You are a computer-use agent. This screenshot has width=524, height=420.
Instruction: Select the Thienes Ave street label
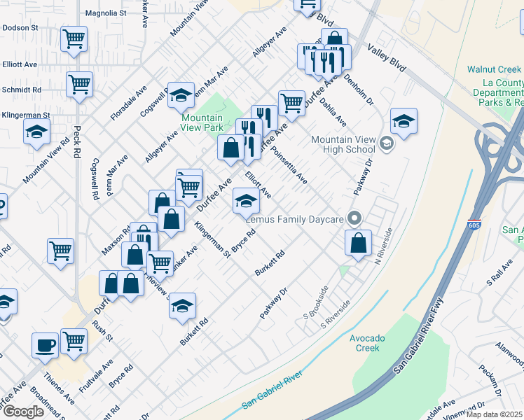[x=58, y=388]
